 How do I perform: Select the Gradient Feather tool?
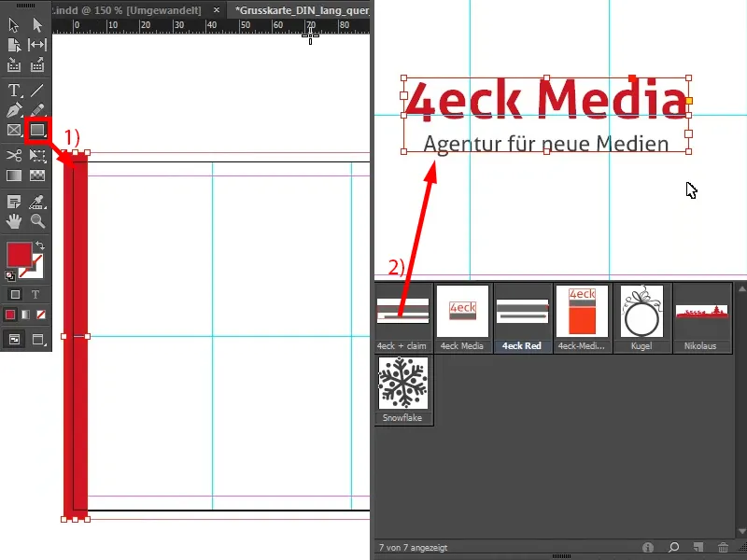click(37, 175)
